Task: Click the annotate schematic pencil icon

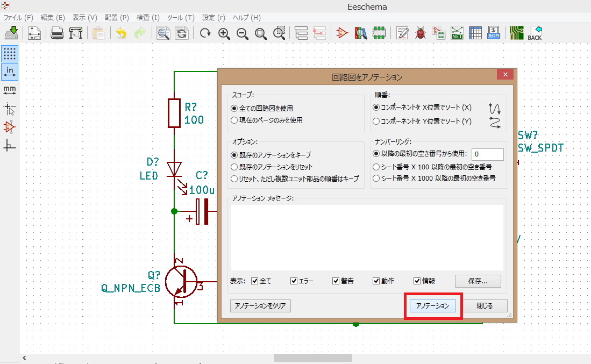Action: [403, 33]
